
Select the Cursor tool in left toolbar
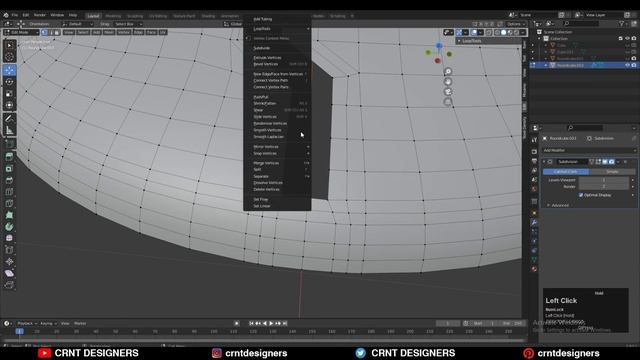click(x=9, y=57)
